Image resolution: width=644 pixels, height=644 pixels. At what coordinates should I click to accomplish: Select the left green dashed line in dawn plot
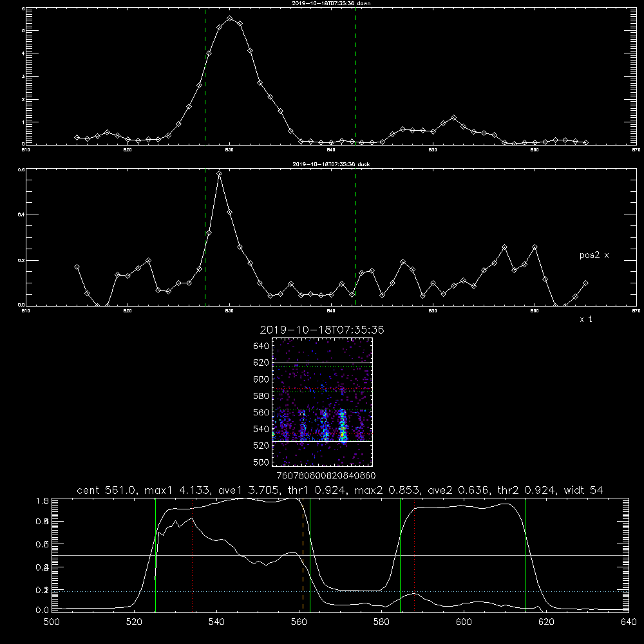click(205, 76)
